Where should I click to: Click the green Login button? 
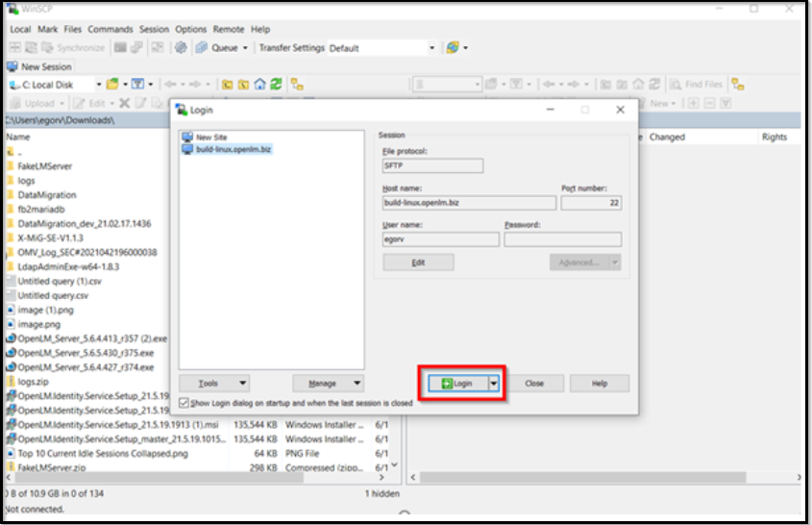(x=458, y=383)
